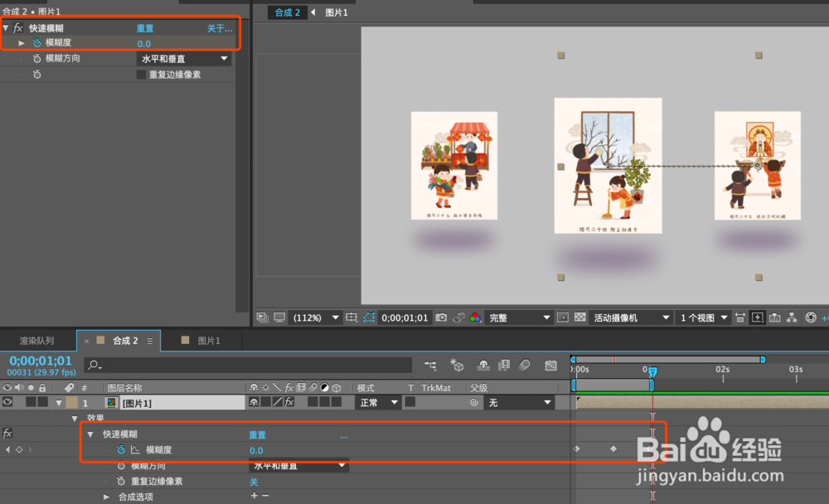
Task: Click 重置 for 快速模糊 in timeline
Action: tap(258, 434)
